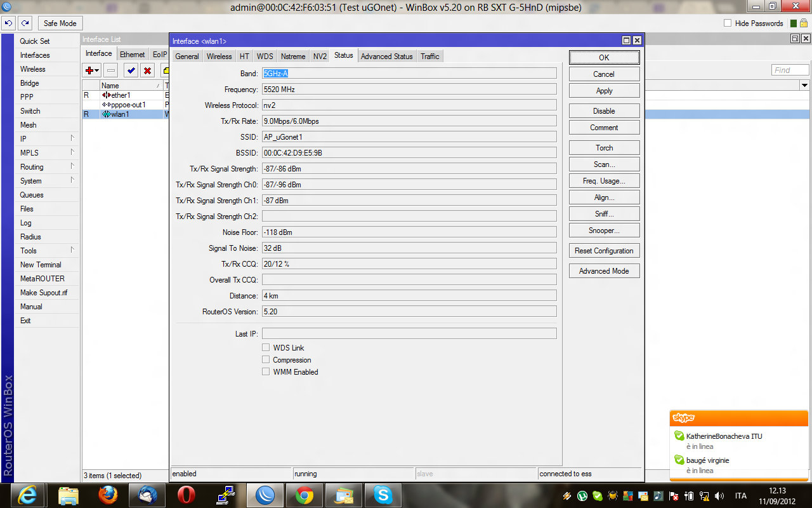This screenshot has width=812, height=508.
Task: Switch to the General tab
Action: point(187,57)
